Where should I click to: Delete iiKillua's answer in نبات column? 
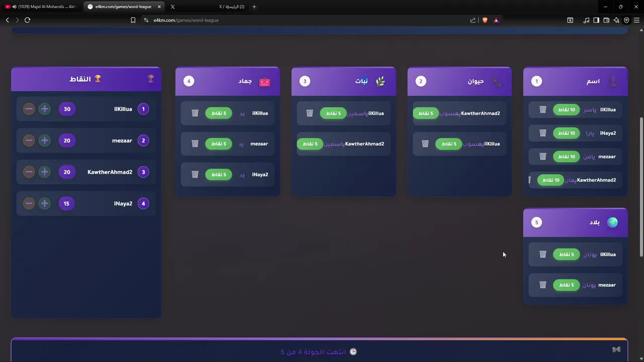(x=310, y=113)
